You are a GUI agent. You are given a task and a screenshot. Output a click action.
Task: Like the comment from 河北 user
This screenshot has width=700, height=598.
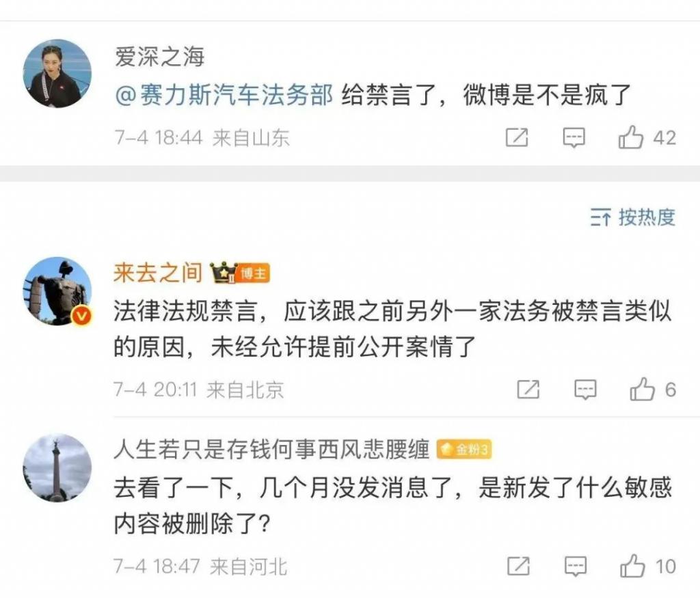click(632, 566)
